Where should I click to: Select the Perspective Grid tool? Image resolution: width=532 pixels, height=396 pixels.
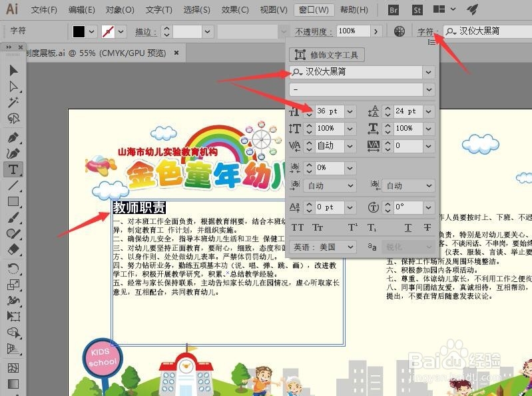(x=13, y=349)
